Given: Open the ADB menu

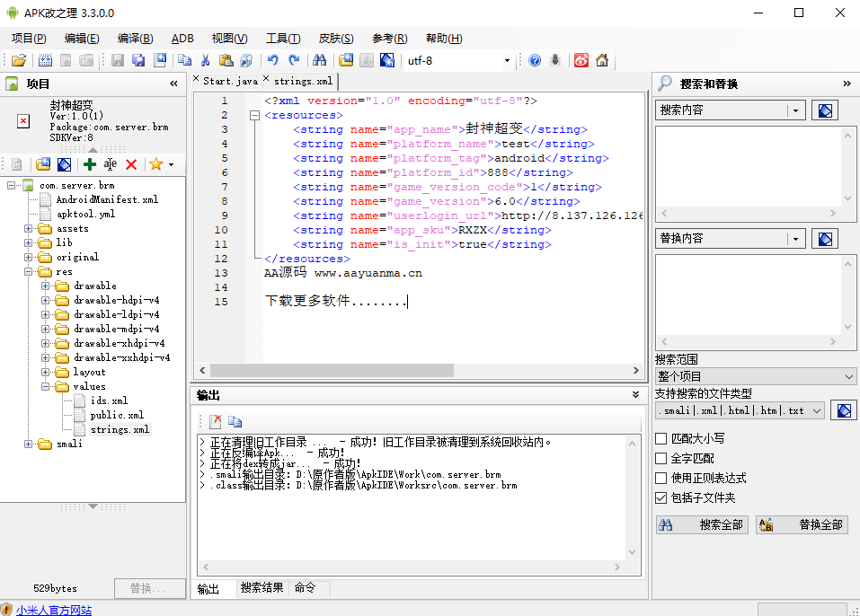Looking at the screenshot, I should coord(182,39).
